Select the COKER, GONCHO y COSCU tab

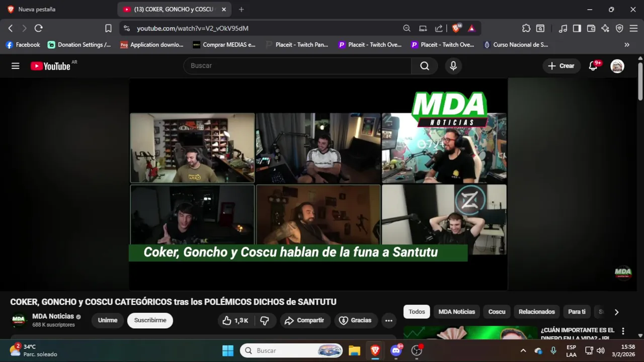tap(175, 10)
